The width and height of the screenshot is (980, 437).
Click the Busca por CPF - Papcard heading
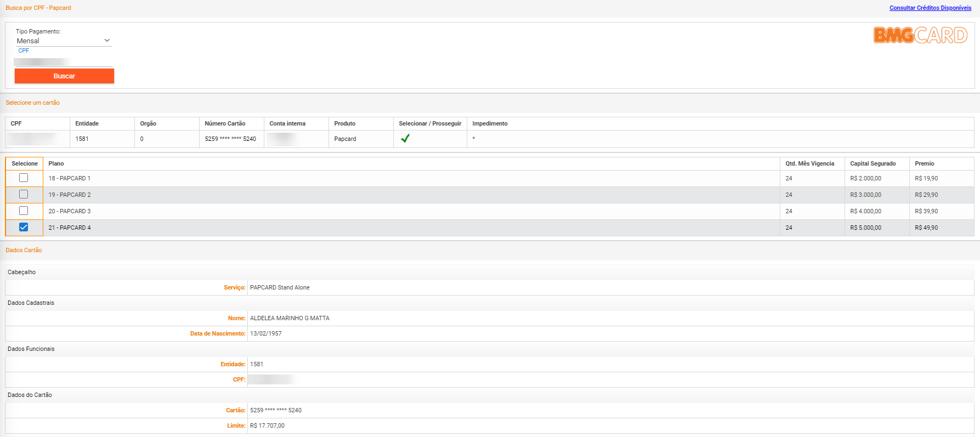coord(38,8)
